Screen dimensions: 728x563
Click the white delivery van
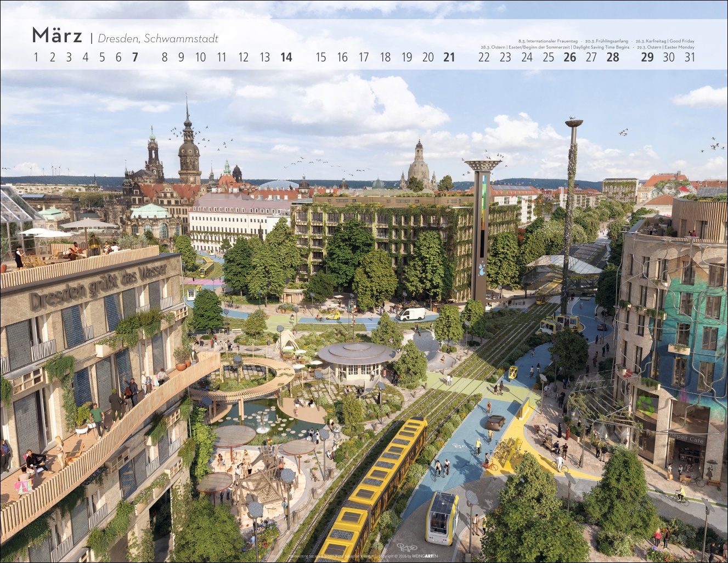410,314
